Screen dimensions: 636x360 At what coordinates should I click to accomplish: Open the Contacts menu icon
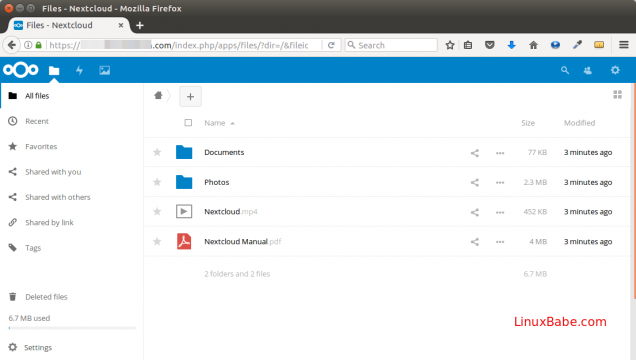588,71
